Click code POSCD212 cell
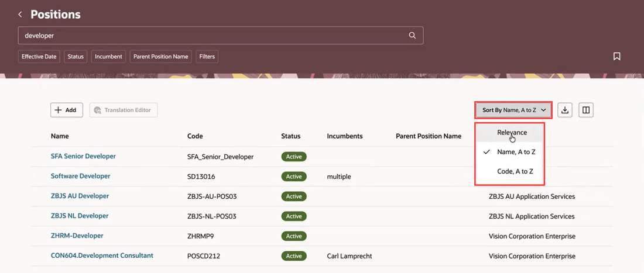 click(x=204, y=256)
